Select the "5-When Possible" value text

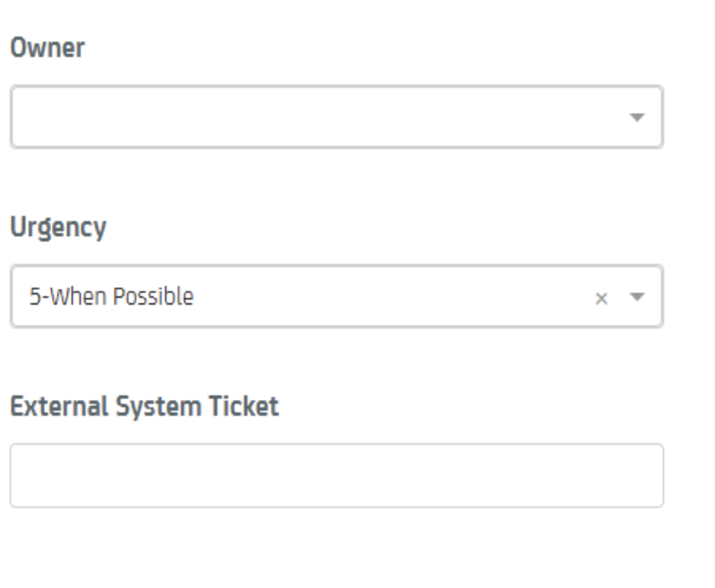[111, 297]
